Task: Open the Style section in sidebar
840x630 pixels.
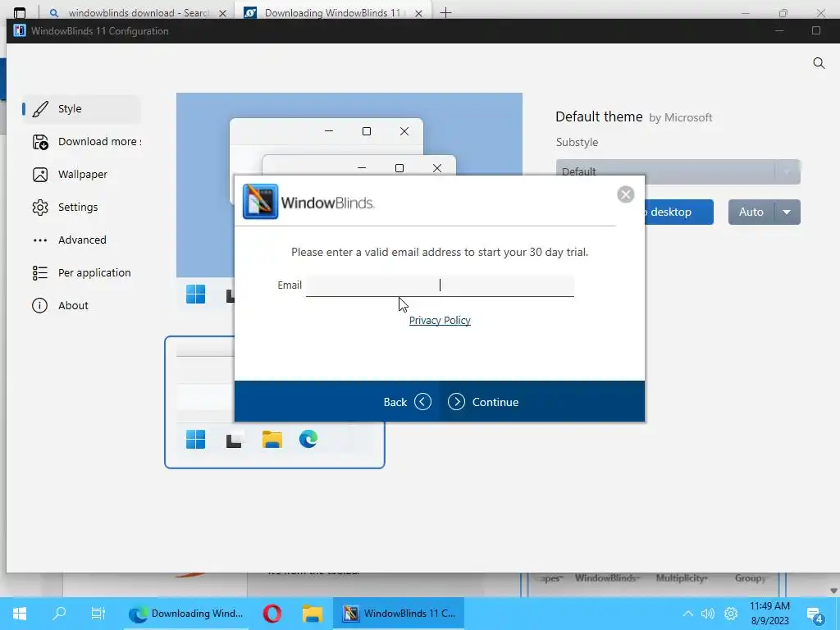Action: (81, 109)
